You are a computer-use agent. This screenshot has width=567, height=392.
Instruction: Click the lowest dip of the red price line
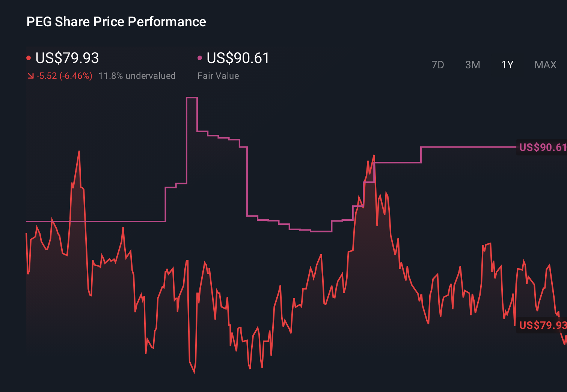[194, 372]
